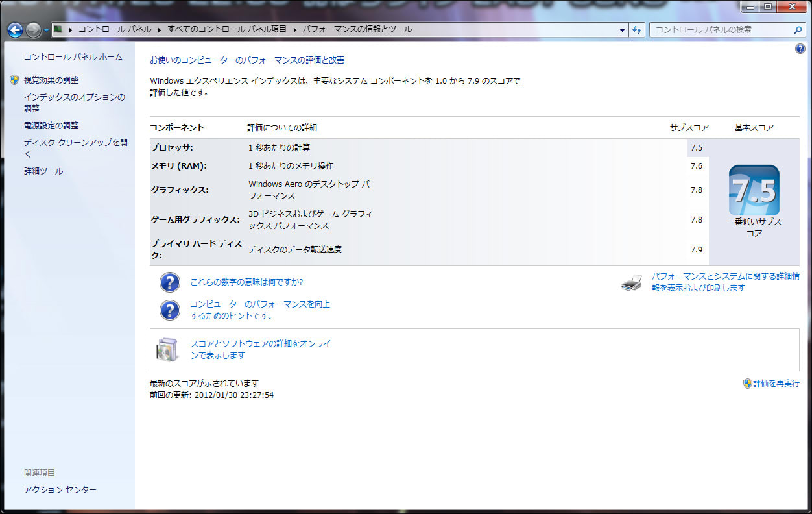Screen dimensions: 812x514
Task: Click shield icon beside 評価を再実行
Action: tap(748, 384)
